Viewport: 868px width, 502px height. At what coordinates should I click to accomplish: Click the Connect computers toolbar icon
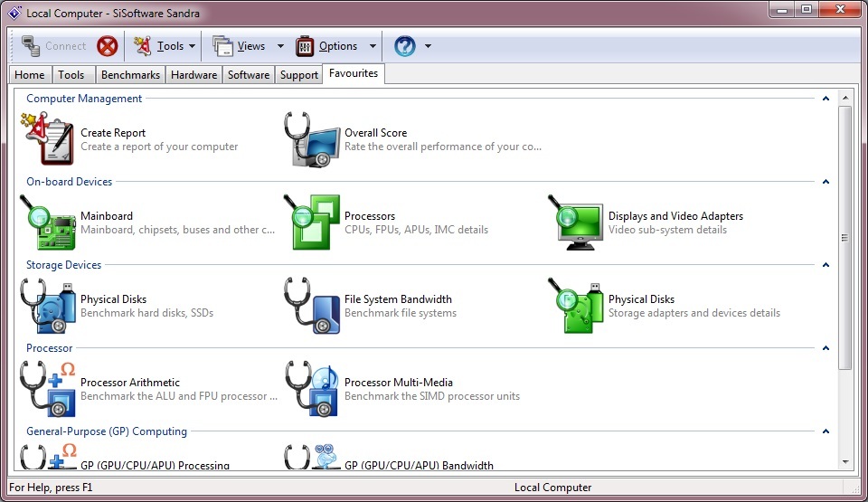click(31, 46)
